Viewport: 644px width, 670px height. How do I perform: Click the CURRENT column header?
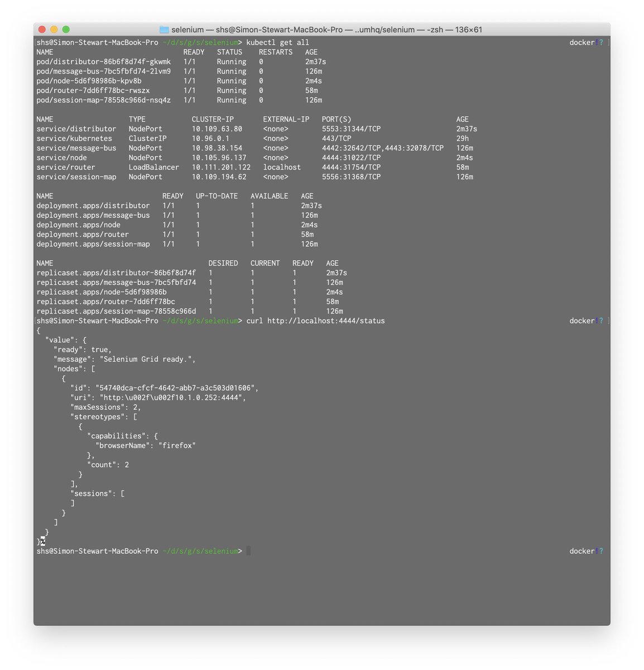click(265, 263)
